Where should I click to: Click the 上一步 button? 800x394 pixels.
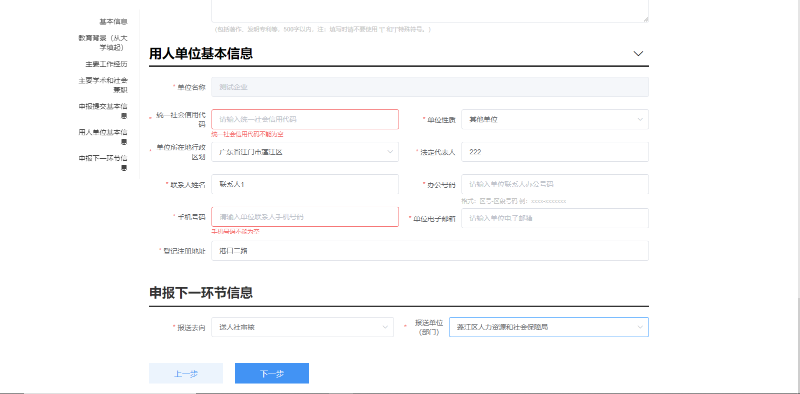pyautogui.click(x=186, y=373)
